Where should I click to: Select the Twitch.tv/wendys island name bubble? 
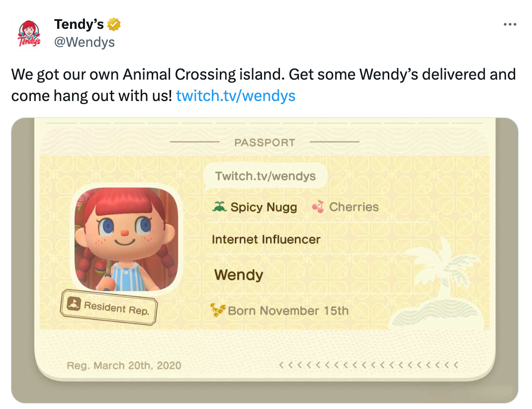point(266,176)
